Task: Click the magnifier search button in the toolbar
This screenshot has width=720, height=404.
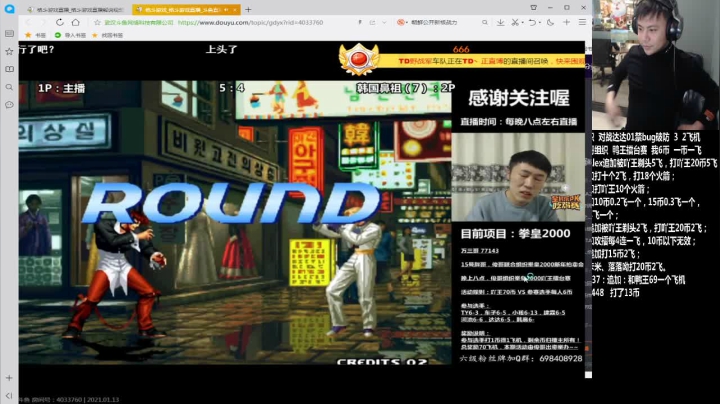Action: (x=485, y=22)
